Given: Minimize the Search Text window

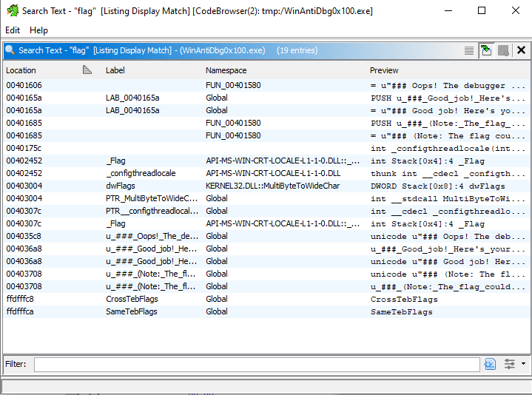Looking at the screenshot, I should (448, 10).
